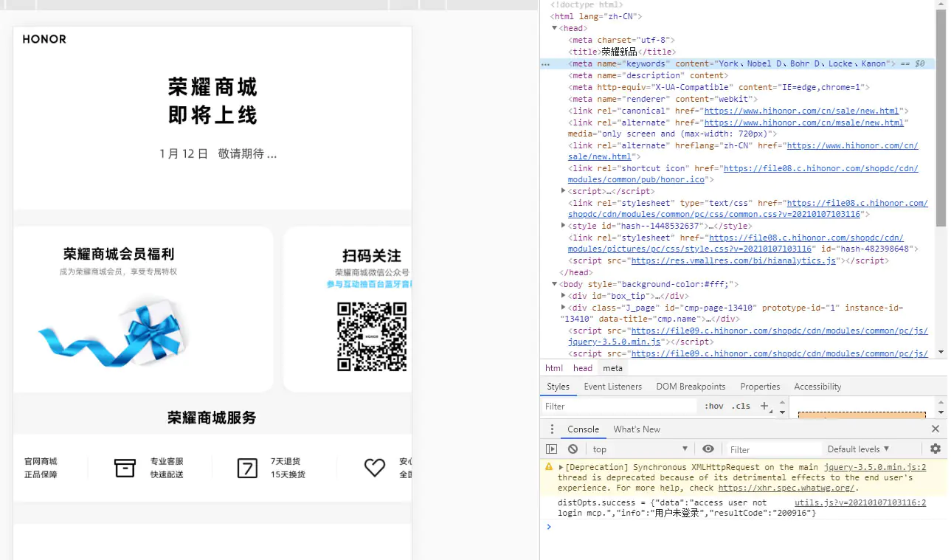Open the common.css stylesheet link
Screen dimensions: 951x560
(x=747, y=208)
